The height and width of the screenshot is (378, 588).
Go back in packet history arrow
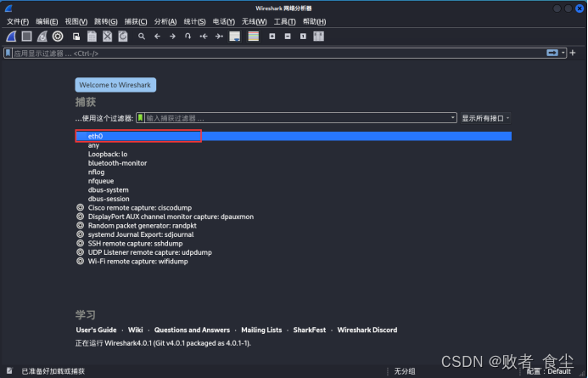click(157, 37)
